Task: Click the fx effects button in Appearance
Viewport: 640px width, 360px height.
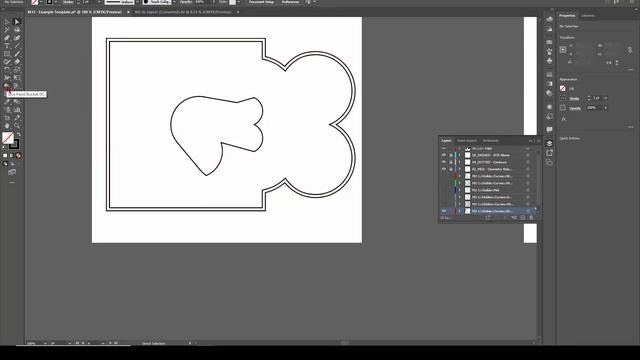Action: point(564,119)
